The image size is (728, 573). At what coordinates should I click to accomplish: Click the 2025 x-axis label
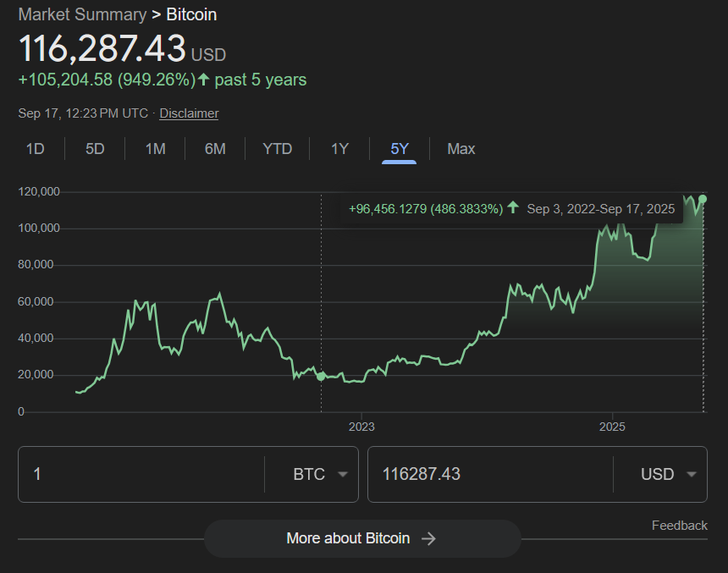[x=612, y=427]
